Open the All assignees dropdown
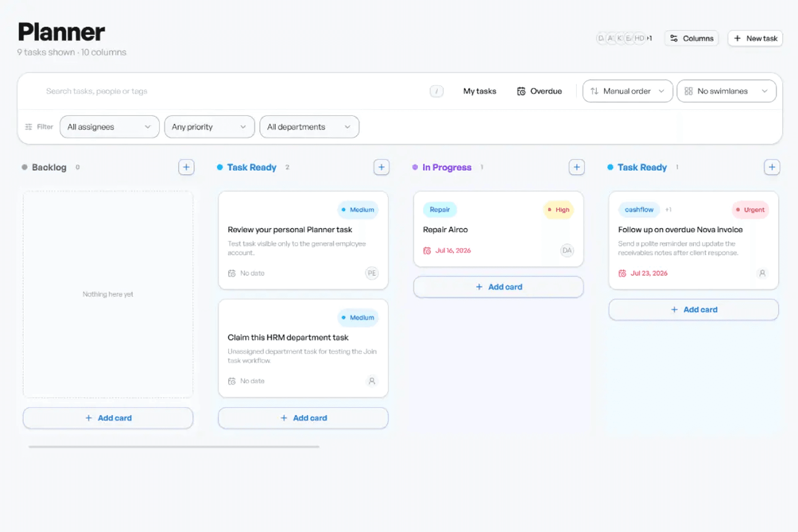798x532 pixels. [109, 127]
